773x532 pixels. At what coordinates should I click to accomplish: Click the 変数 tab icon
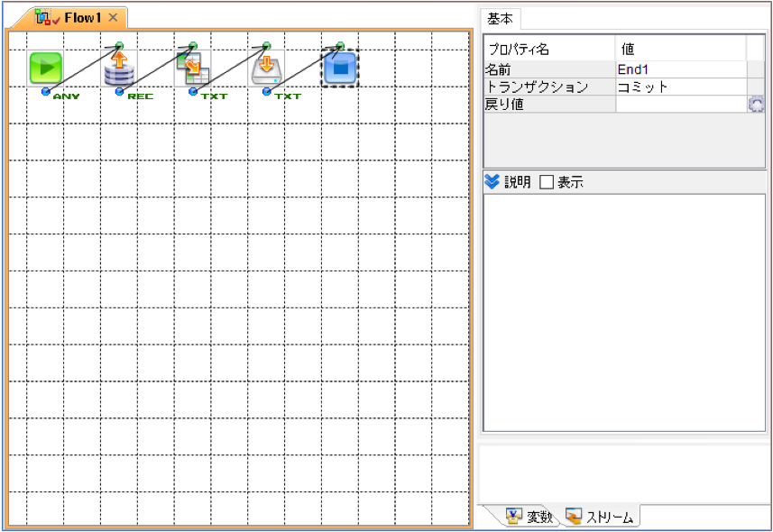pos(514,517)
